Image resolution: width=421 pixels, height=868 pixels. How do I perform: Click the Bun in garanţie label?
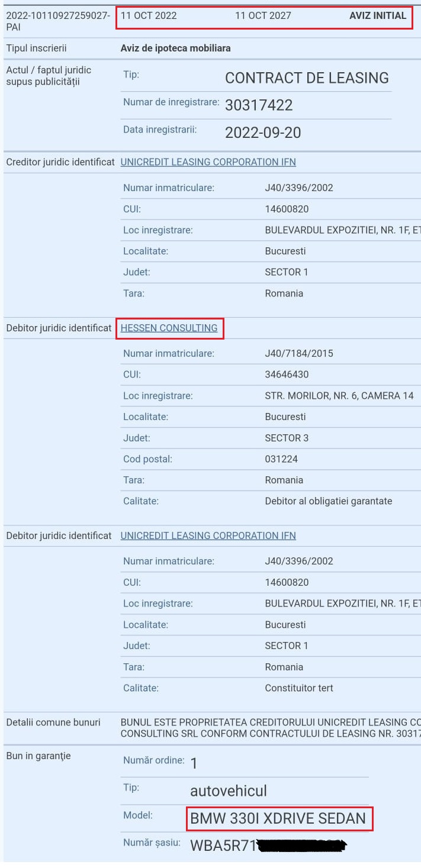[x=38, y=756]
